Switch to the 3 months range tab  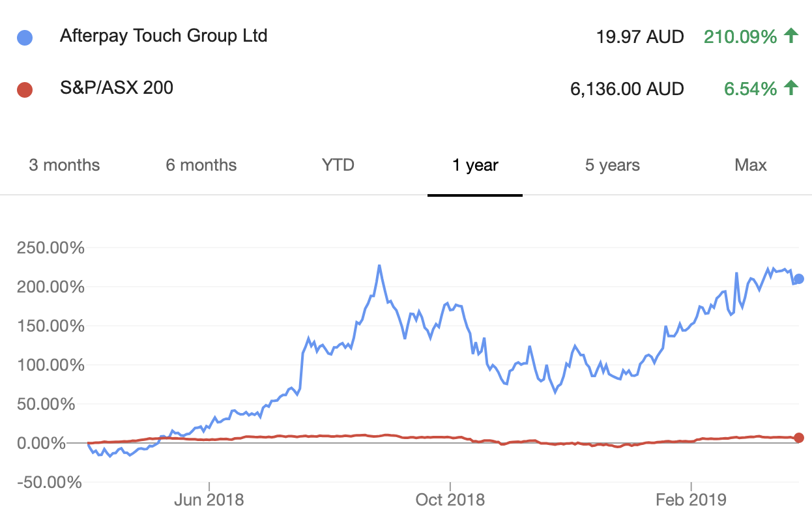(65, 165)
